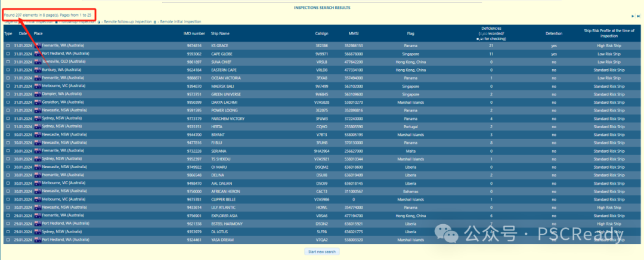Select ship name CAPE GLOBE
This screenshot has width=644, height=260.
221,54
